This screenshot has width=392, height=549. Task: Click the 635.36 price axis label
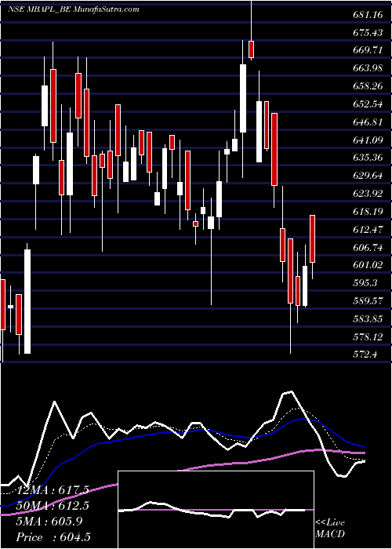click(x=368, y=158)
